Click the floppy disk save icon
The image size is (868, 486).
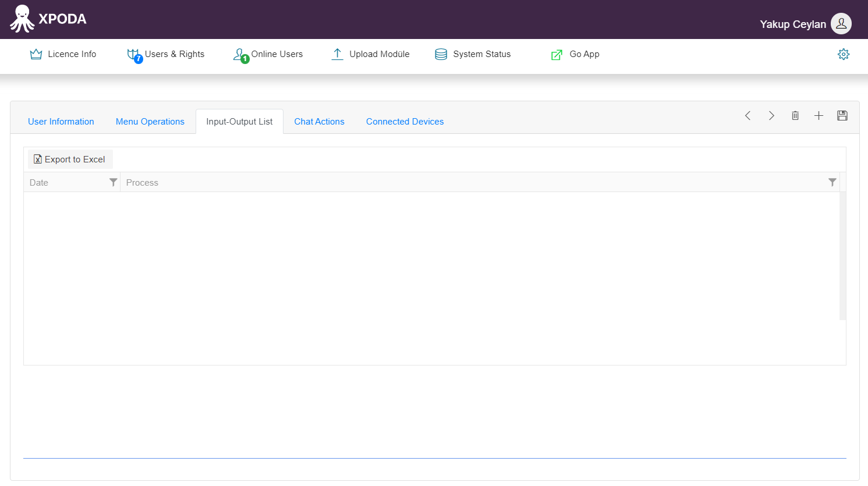coord(842,115)
